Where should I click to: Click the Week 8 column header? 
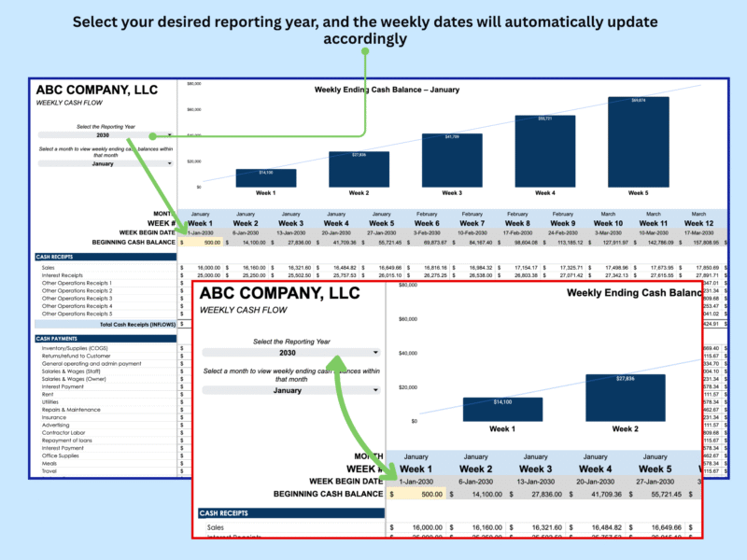[x=517, y=223]
